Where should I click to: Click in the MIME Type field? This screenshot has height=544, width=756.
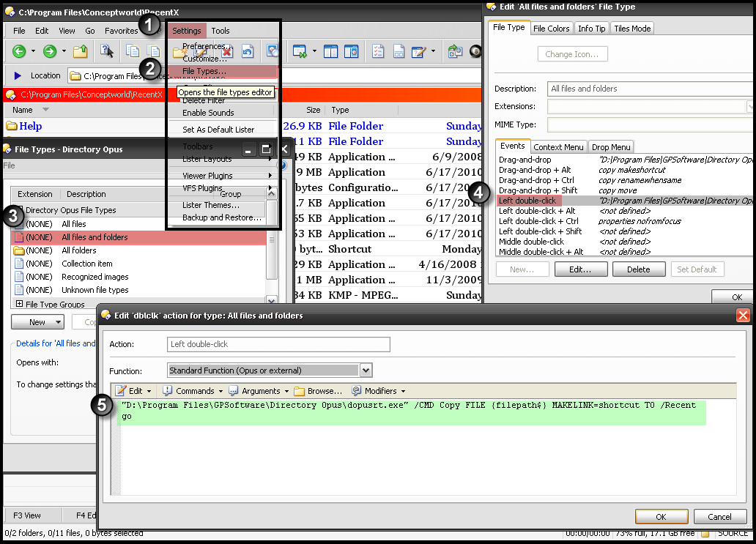pyautogui.click(x=650, y=124)
